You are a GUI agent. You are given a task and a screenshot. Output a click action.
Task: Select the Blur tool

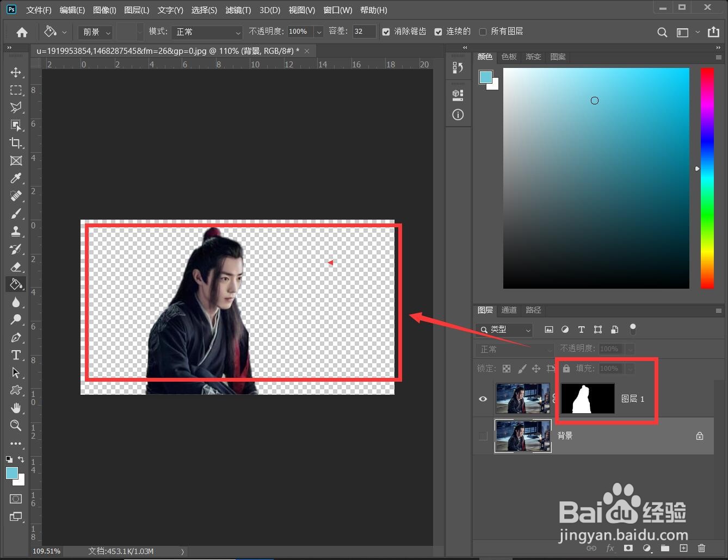(x=16, y=302)
